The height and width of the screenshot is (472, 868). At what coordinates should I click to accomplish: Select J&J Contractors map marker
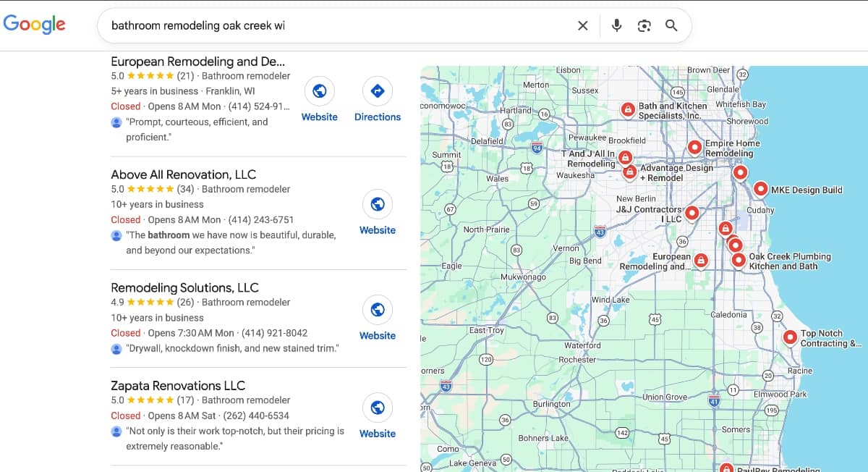(x=692, y=213)
